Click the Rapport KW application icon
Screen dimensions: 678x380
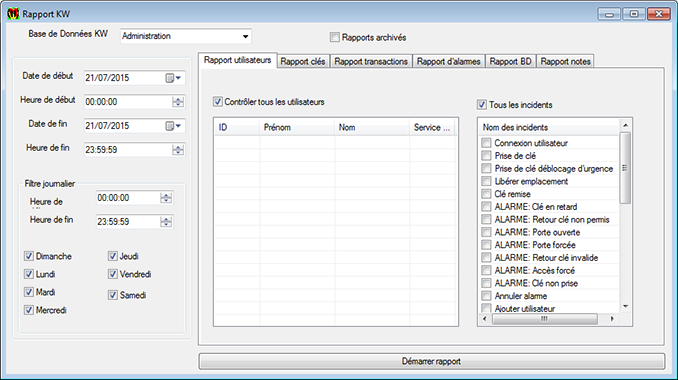click(13, 14)
